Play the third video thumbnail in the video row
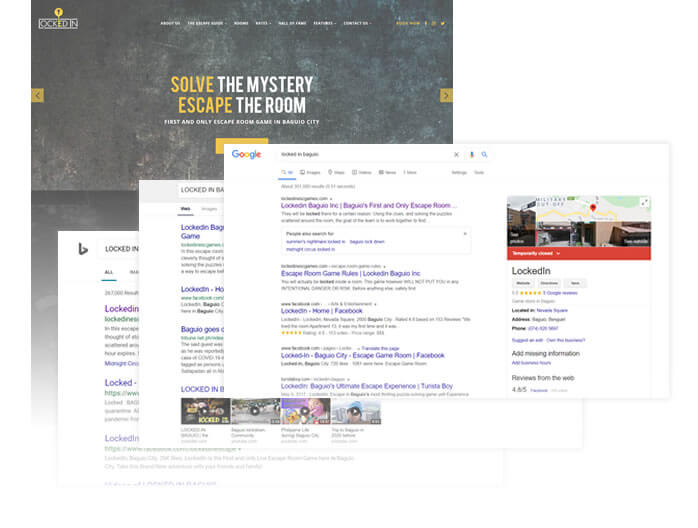Screen dimensions: 698x528 (x=305, y=411)
